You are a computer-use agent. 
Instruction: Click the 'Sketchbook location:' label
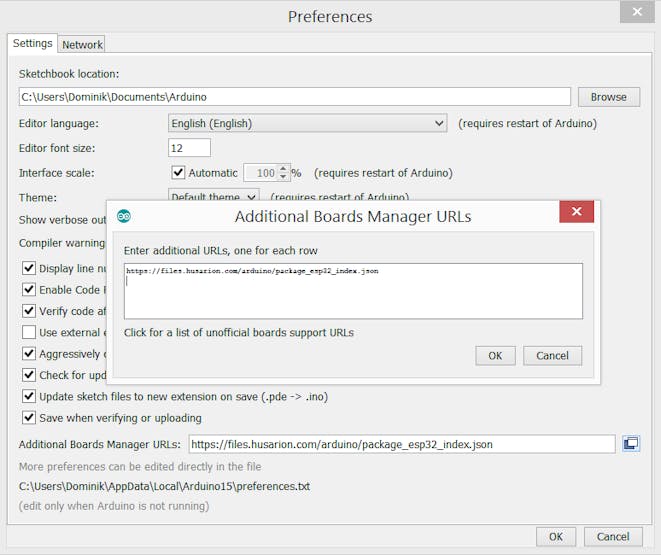point(69,74)
